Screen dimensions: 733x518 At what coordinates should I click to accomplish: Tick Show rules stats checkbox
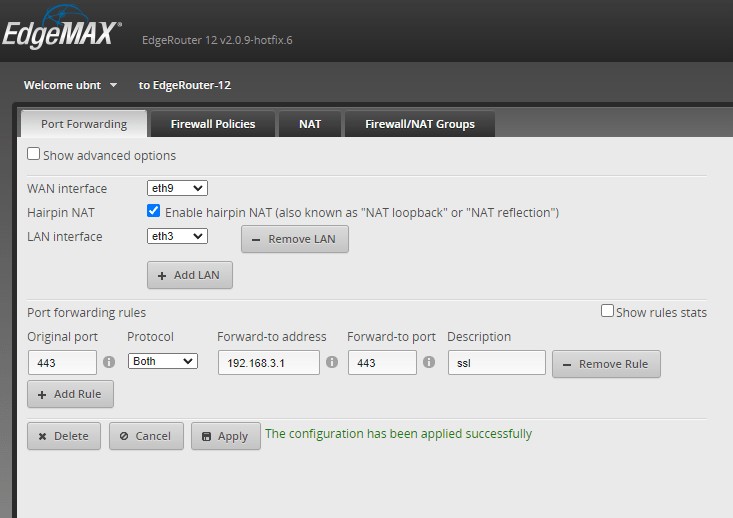coord(607,310)
